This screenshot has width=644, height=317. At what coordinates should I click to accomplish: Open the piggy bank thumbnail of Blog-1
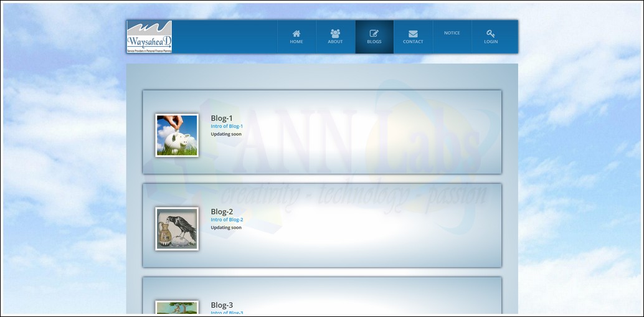pos(177,135)
